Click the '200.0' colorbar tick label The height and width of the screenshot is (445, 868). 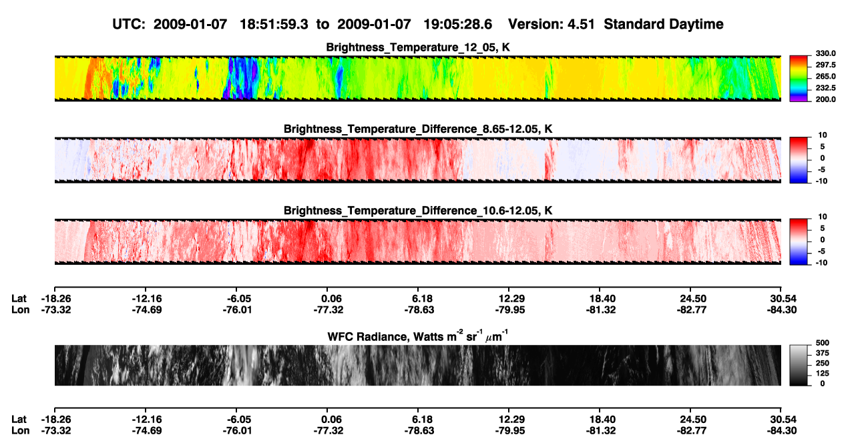(x=827, y=99)
